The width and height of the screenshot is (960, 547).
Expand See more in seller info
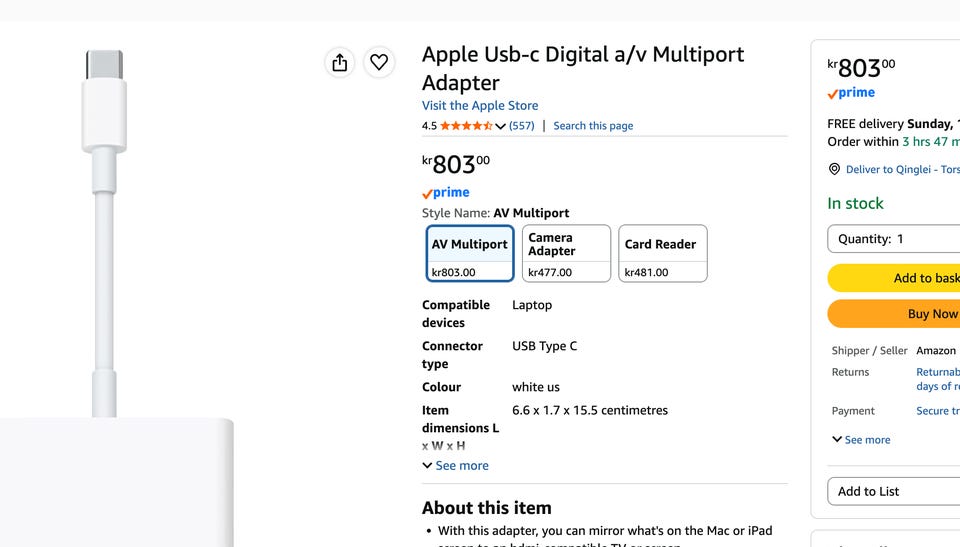861,440
